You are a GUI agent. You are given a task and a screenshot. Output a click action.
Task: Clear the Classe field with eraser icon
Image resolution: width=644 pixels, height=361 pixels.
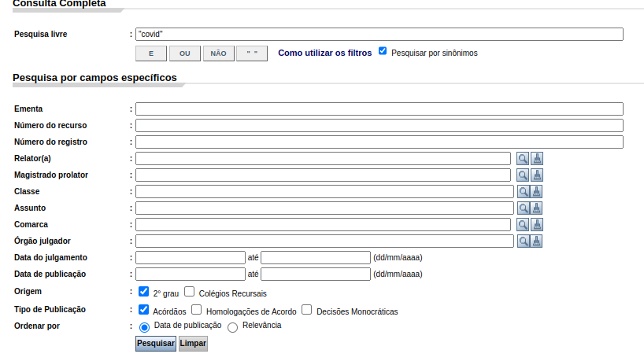pos(537,192)
